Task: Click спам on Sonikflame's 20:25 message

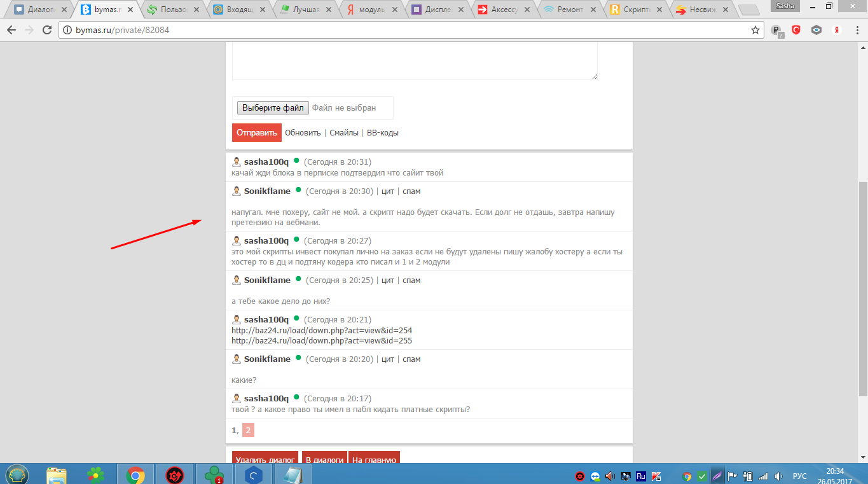Action: pos(411,280)
